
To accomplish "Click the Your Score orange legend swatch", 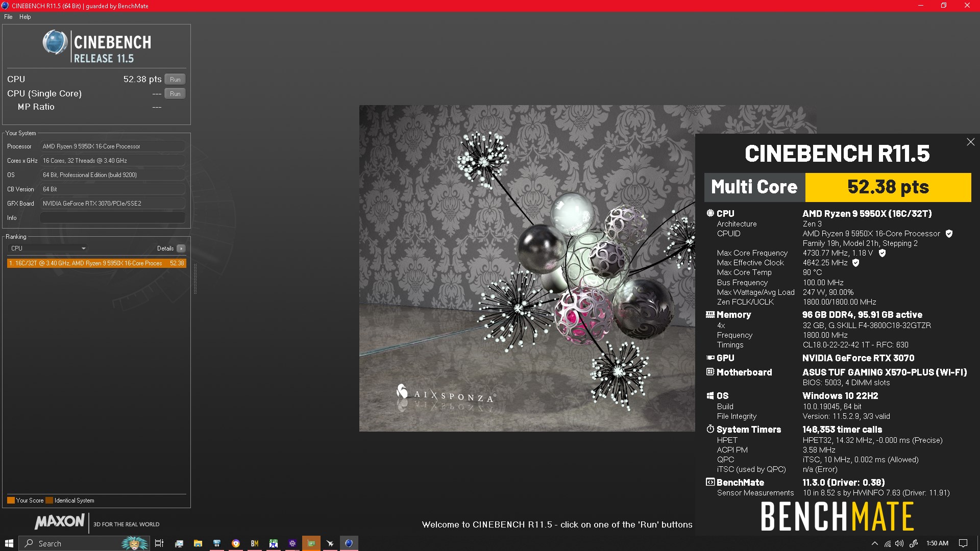I will coord(11,500).
